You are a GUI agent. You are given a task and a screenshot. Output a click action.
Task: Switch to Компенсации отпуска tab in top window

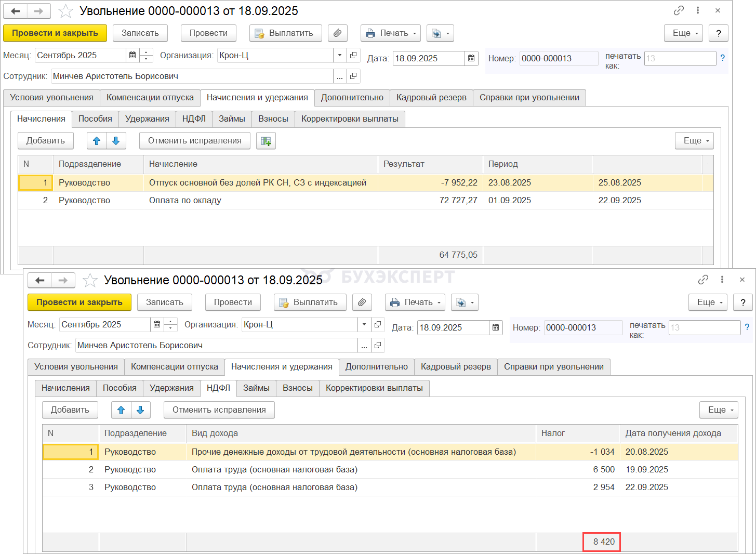[150, 98]
